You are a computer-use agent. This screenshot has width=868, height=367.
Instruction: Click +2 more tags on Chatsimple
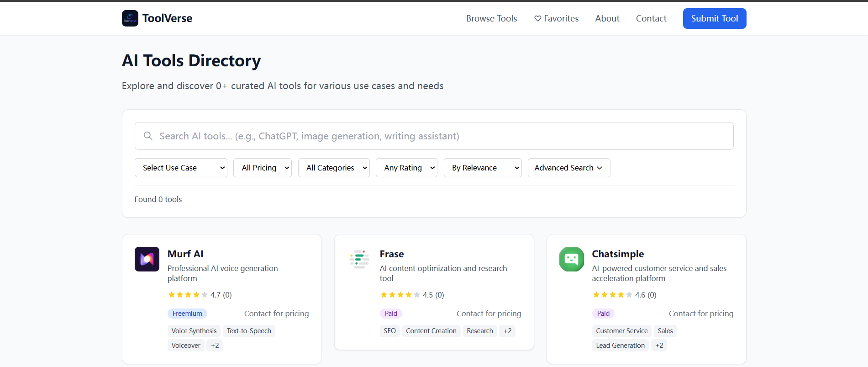(659, 346)
